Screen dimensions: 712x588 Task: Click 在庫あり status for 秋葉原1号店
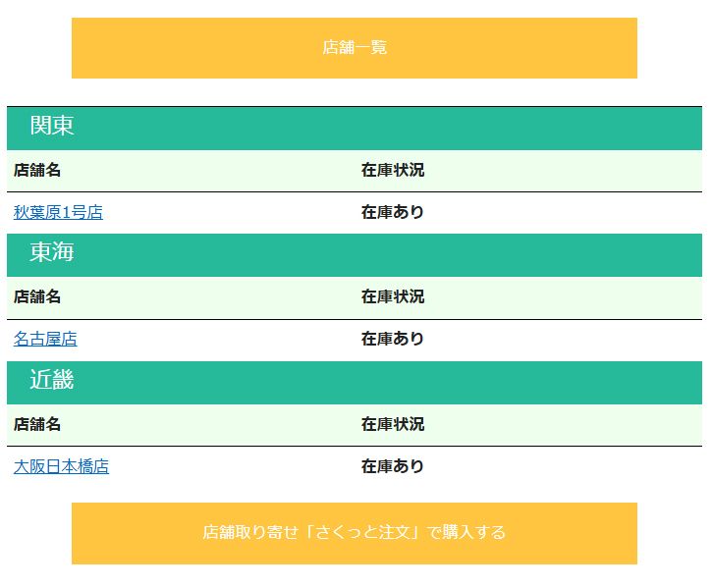tap(393, 212)
